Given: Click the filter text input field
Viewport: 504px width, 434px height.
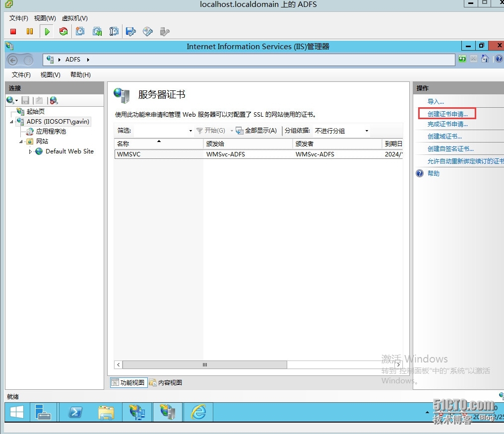Looking at the screenshot, I should pyautogui.click(x=160, y=131).
